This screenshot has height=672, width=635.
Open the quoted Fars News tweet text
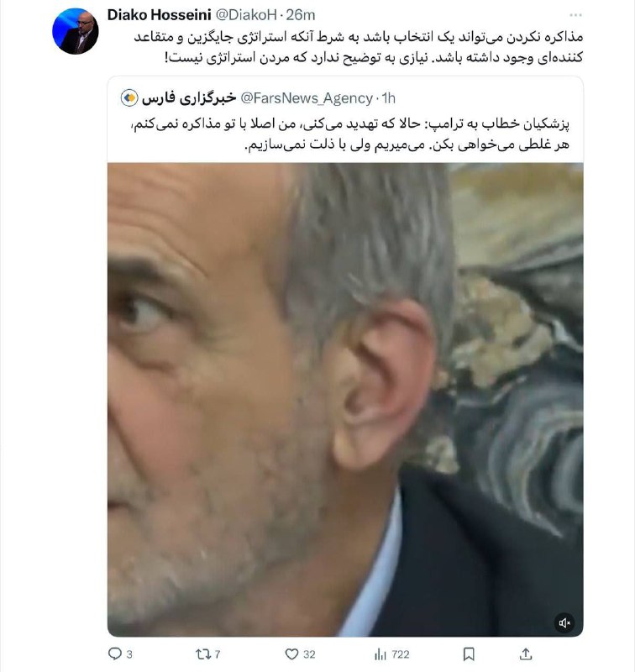(350, 134)
